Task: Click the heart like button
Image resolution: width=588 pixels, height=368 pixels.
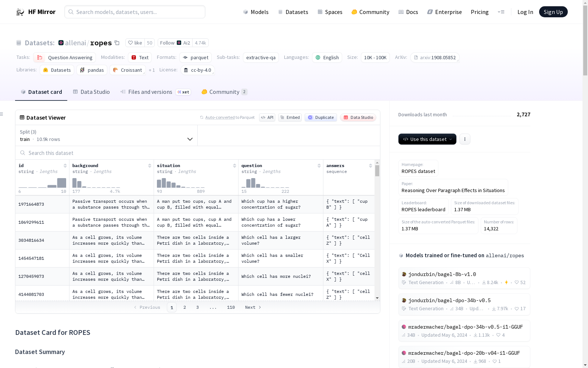Action: (135, 43)
